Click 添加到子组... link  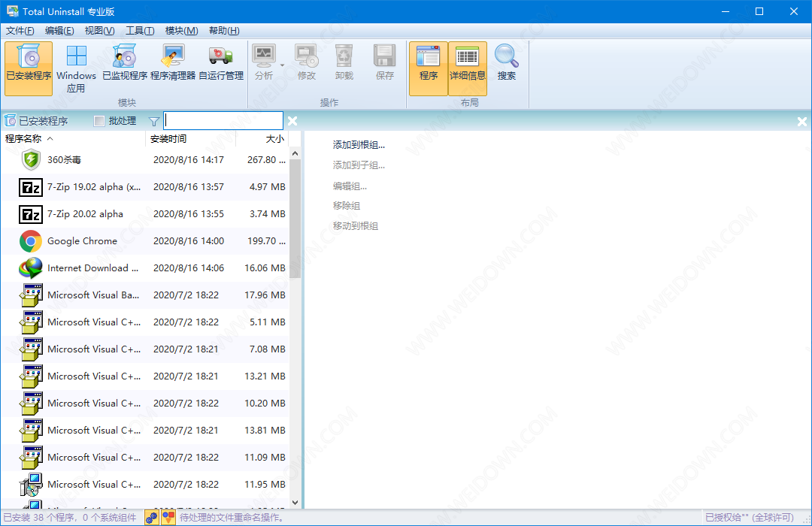pyautogui.click(x=359, y=165)
